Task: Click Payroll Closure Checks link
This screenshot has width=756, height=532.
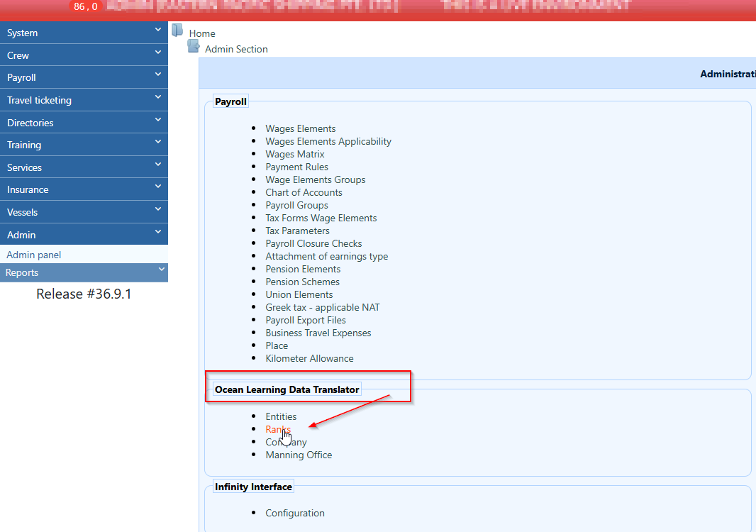Action: click(313, 243)
